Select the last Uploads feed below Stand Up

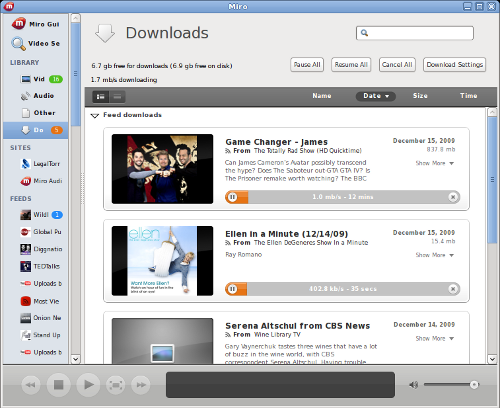(36, 352)
